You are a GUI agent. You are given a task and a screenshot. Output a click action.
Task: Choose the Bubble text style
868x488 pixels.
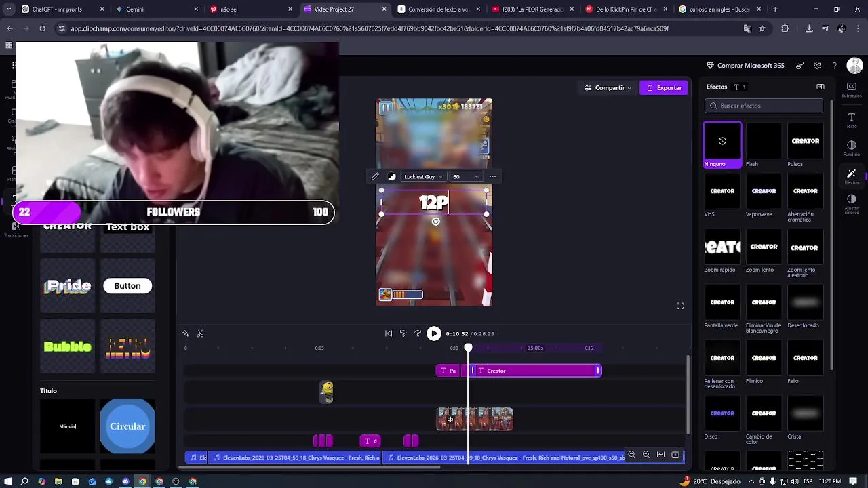[x=68, y=347]
